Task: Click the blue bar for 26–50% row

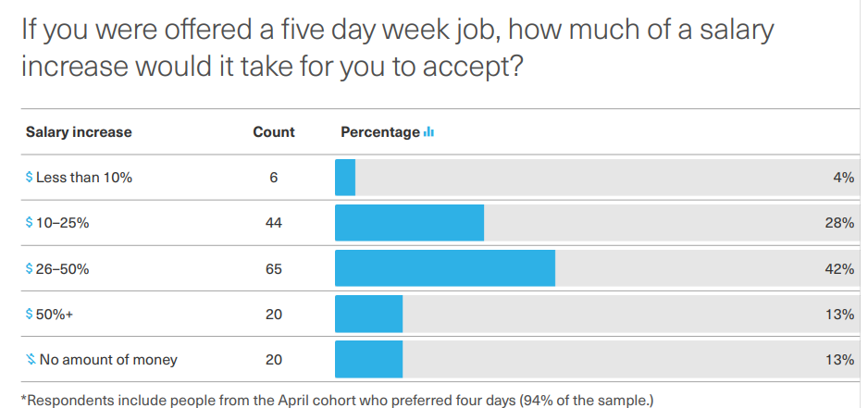Action: tap(445, 268)
